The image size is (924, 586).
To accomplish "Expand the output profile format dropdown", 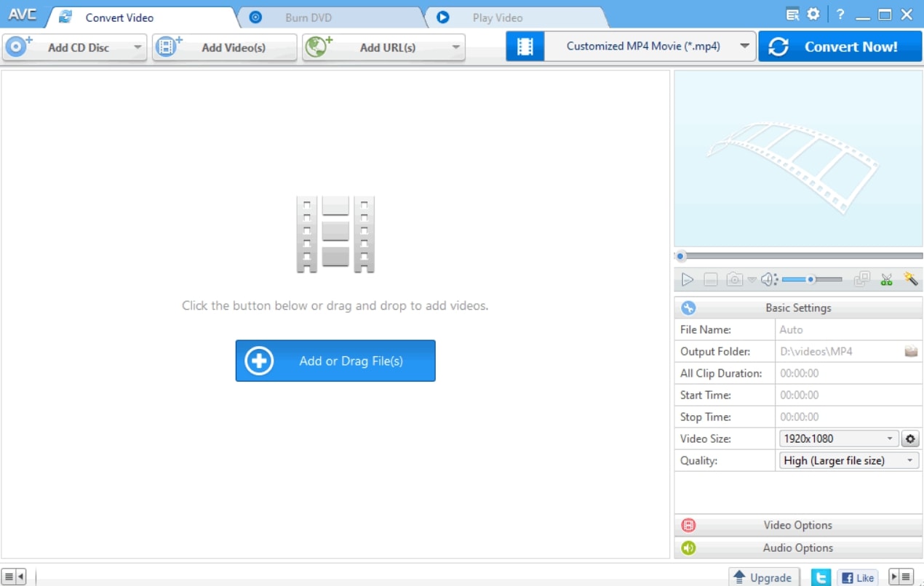I will point(744,47).
